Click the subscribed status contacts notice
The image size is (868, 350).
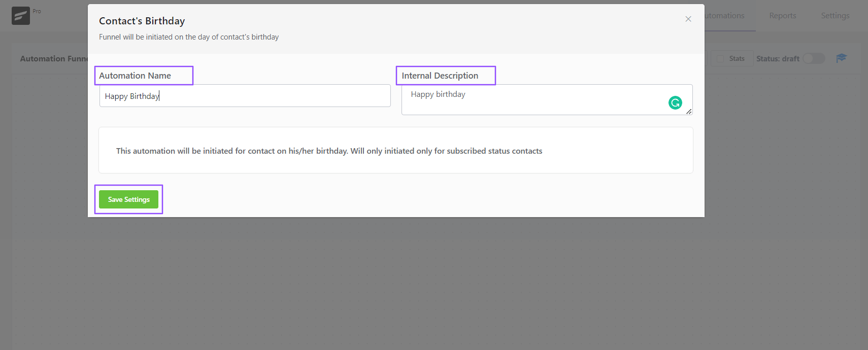point(329,151)
